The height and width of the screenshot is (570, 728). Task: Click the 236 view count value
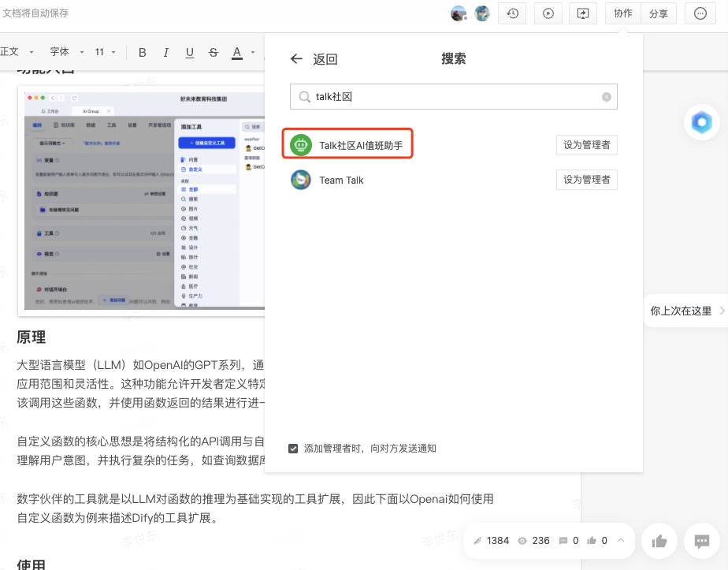(541, 541)
